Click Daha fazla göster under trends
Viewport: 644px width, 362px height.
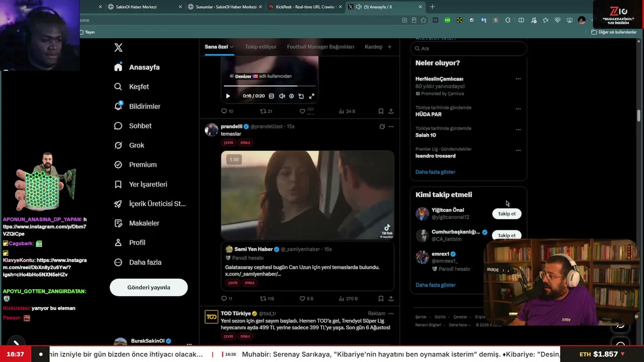point(435,172)
